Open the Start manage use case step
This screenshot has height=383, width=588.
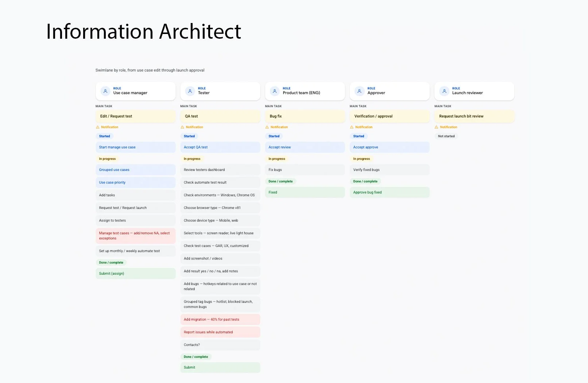coord(136,147)
